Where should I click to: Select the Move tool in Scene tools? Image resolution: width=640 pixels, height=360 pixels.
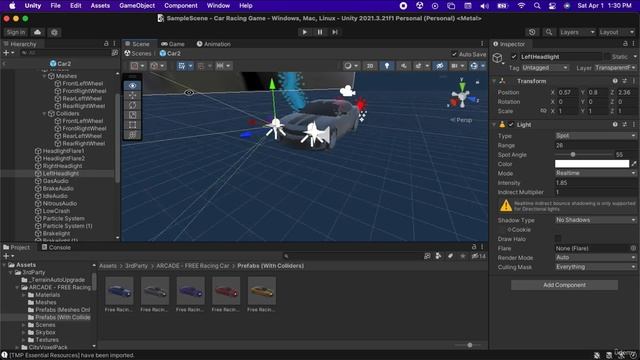pos(133,96)
